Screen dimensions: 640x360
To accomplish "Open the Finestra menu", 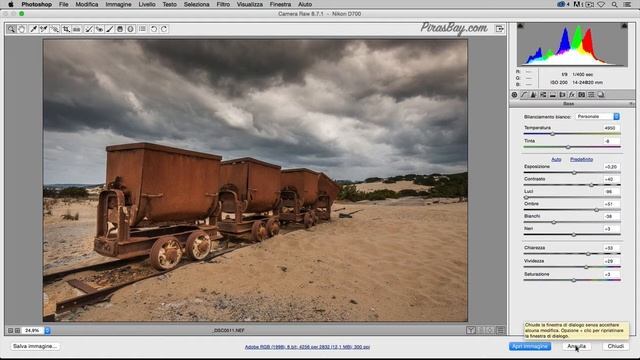I will [280, 4].
